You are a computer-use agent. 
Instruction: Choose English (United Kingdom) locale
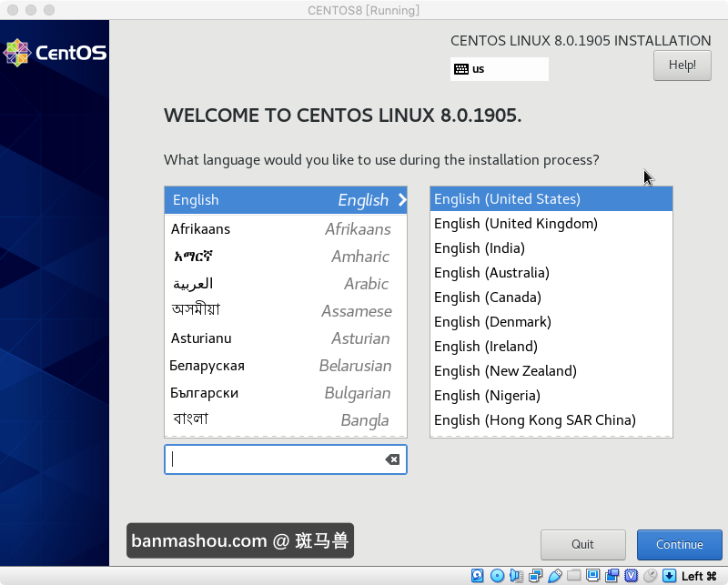[x=551, y=224]
